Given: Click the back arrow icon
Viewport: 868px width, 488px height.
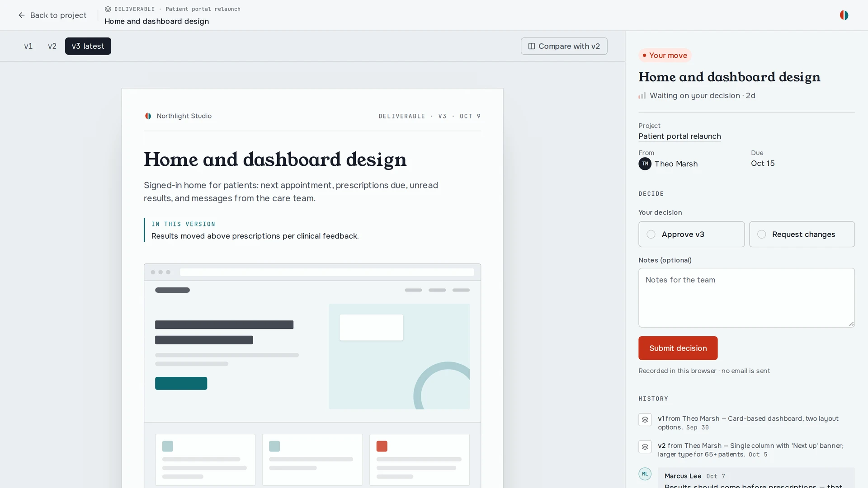Looking at the screenshot, I should tap(21, 15).
